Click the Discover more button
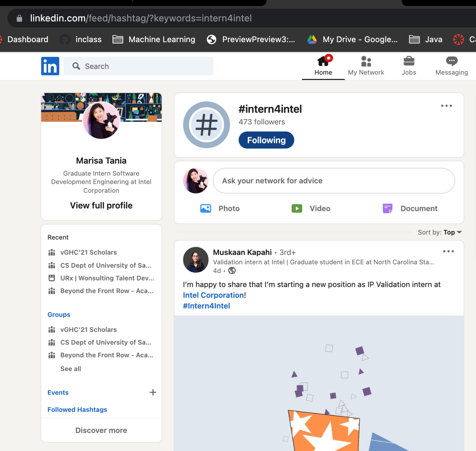The image size is (476, 451). 101,430
